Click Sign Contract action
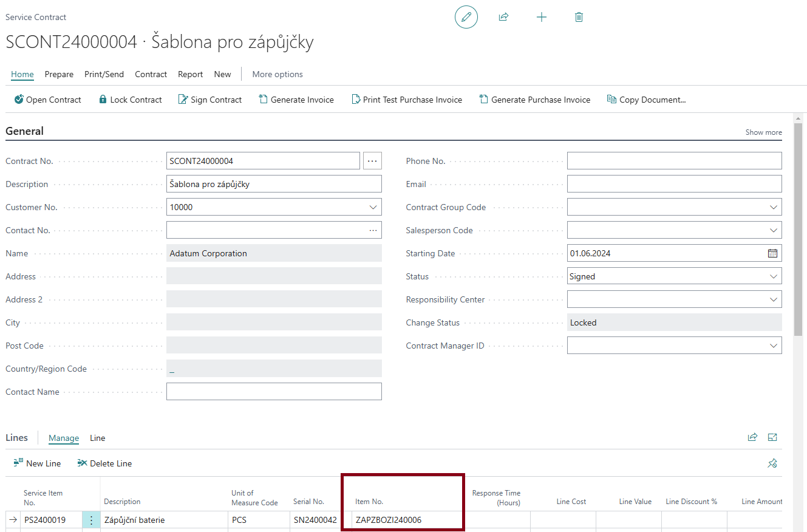 [210, 100]
